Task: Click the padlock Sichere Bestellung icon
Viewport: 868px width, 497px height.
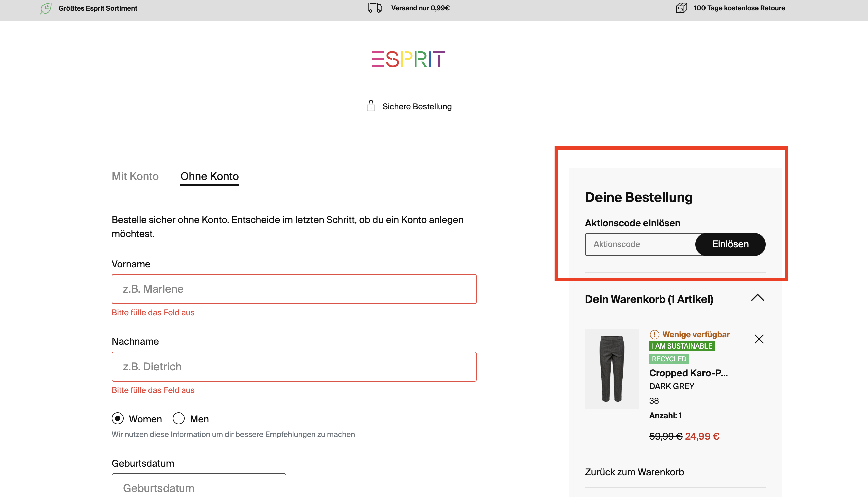Action: click(371, 106)
